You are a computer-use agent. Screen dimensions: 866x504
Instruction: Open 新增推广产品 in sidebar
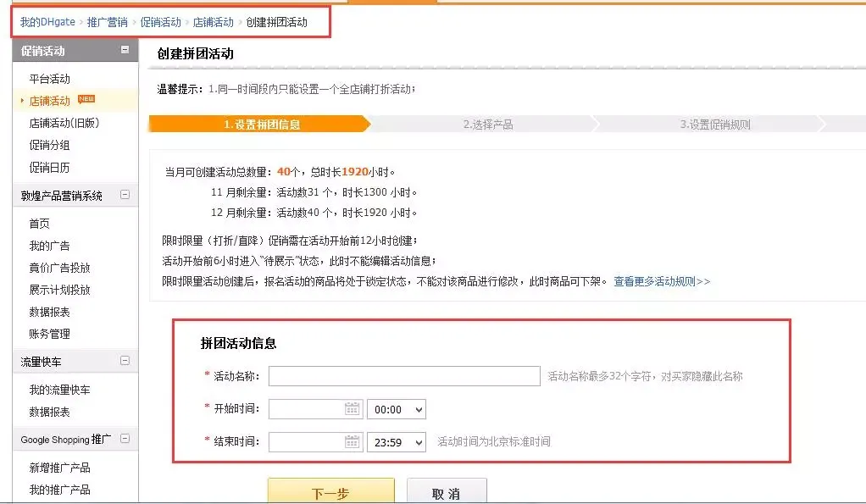tap(59, 468)
